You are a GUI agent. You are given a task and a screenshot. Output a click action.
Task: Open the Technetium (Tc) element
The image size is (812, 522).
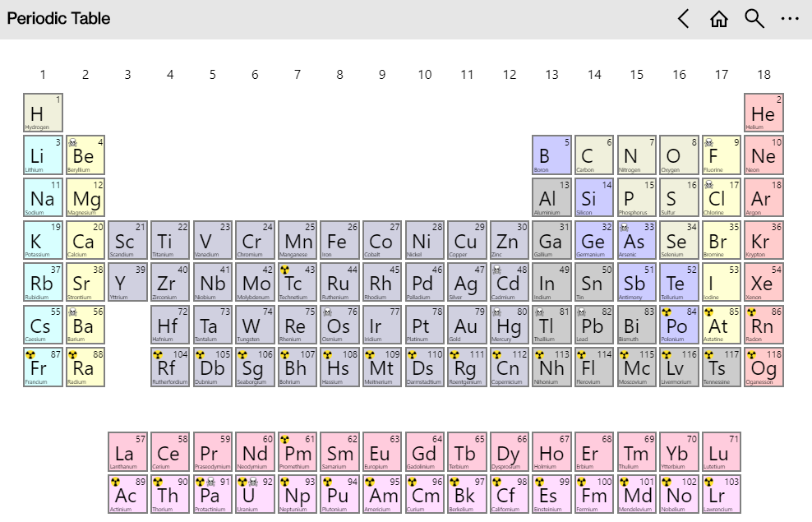coord(297,282)
